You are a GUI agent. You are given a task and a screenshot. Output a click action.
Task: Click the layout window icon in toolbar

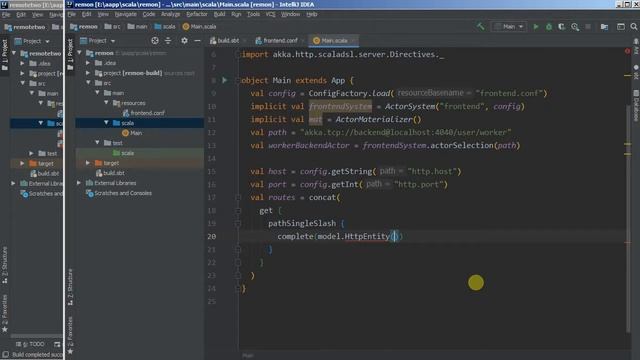coord(620,27)
